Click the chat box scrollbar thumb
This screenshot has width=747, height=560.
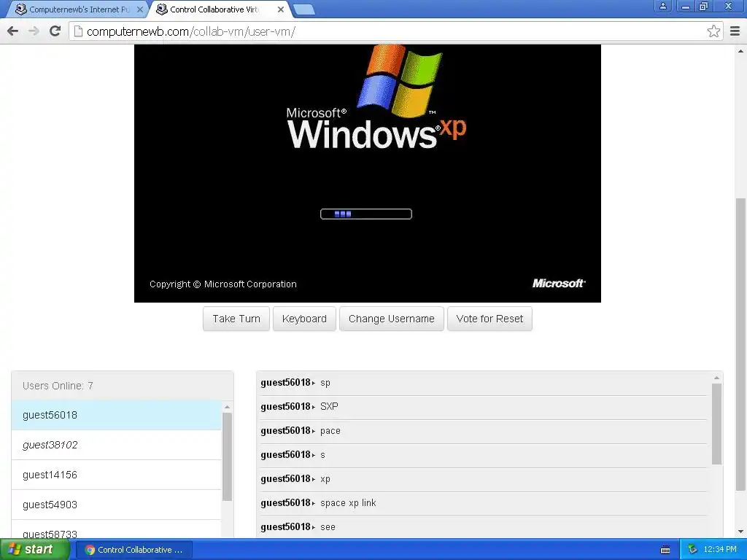pyautogui.click(x=716, y=424)
